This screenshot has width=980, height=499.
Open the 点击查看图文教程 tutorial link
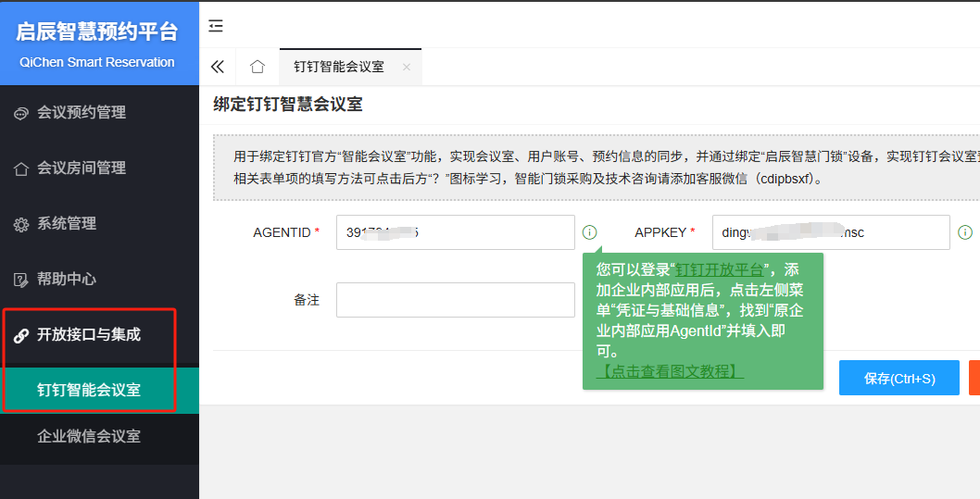coord(670,371)
